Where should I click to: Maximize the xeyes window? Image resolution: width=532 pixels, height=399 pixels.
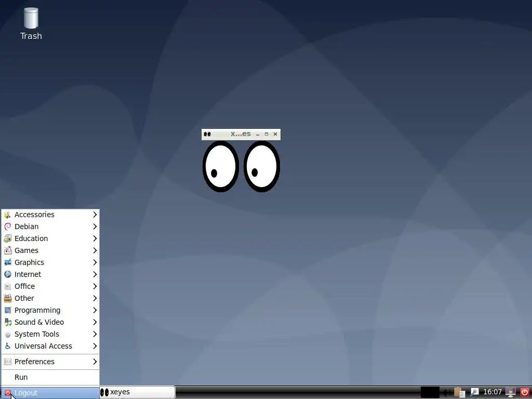[267, 134]
